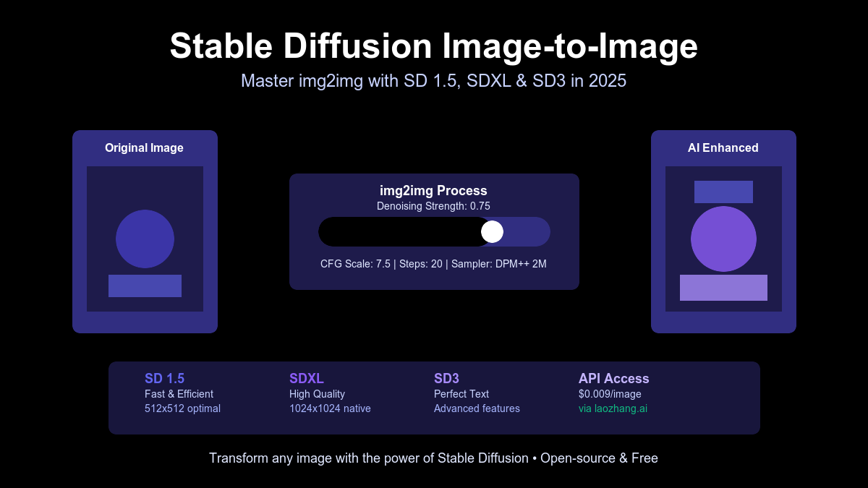The image size is (868, 488).
Task: Click the top blue rectangle in AI Enhanced
Action: click(x=723, y=192)
